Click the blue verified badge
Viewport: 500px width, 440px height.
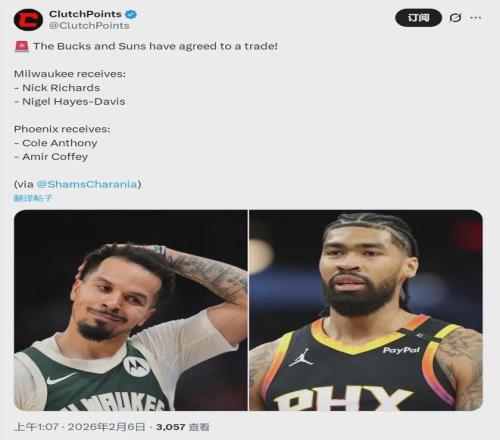click(x=131, y=14)
